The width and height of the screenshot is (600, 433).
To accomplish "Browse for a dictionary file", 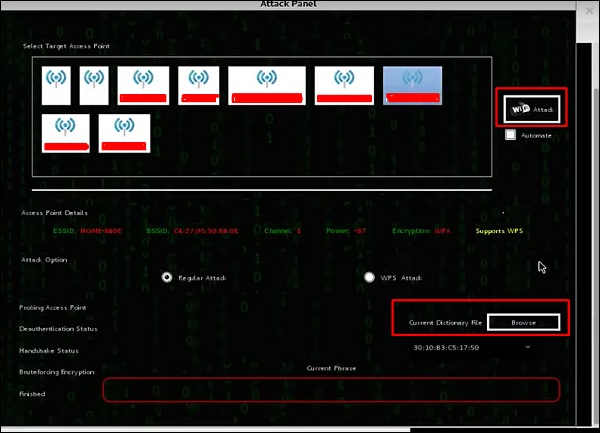I will (x=523, y=322).
